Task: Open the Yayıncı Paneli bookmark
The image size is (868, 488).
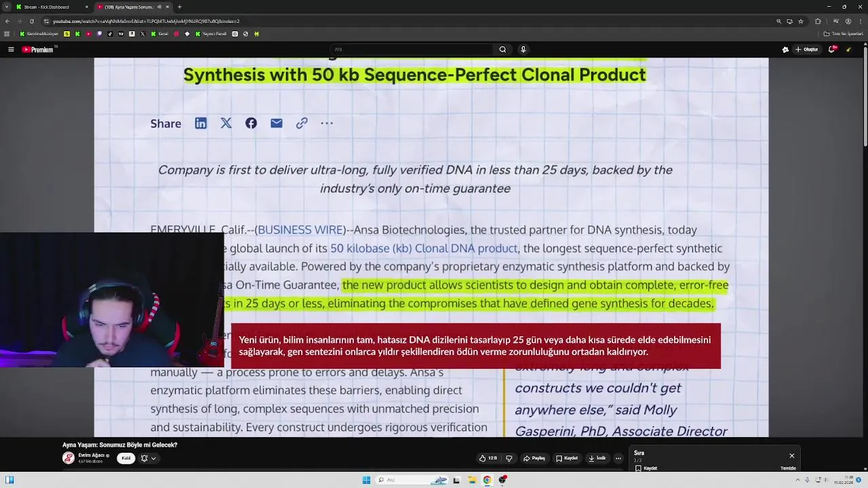Action: coord(212,34)
